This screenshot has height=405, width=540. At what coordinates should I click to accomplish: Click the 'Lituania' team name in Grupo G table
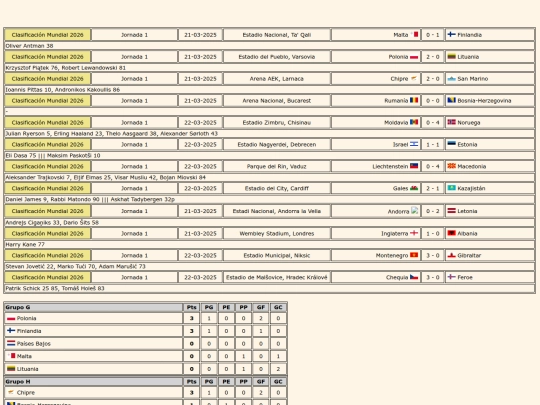(x=28, y=369)
